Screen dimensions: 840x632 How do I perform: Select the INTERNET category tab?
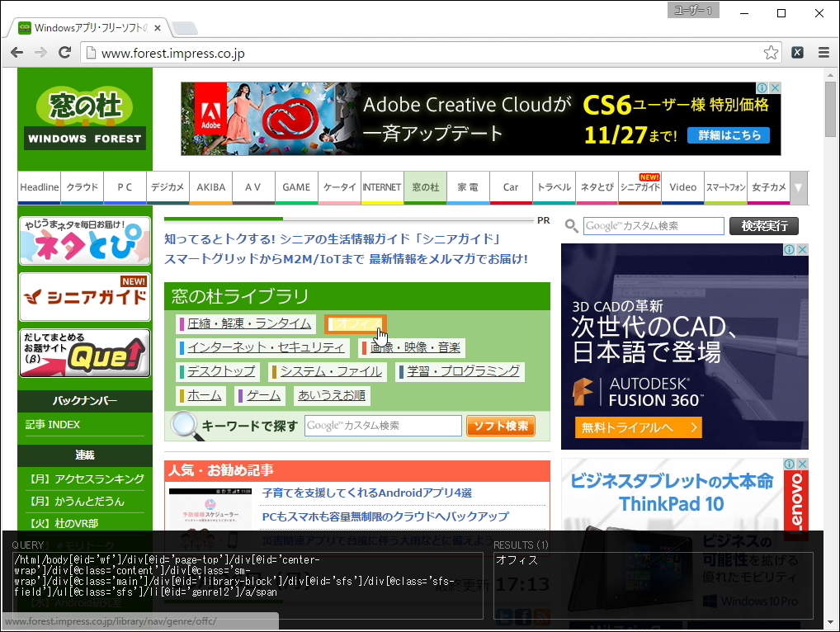click(x=381, y=187)
